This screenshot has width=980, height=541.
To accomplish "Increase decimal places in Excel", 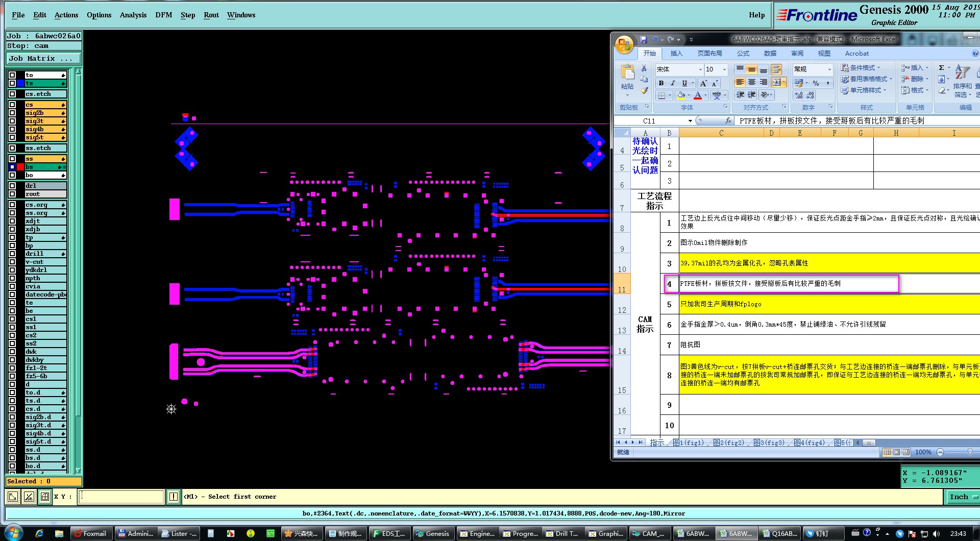I will [799, 95].
